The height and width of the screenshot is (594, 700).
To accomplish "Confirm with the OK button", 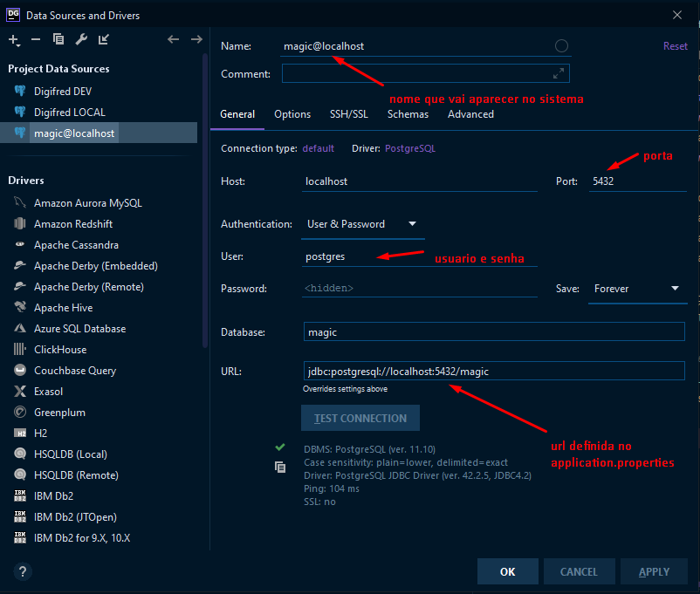I will click(508, 571).
